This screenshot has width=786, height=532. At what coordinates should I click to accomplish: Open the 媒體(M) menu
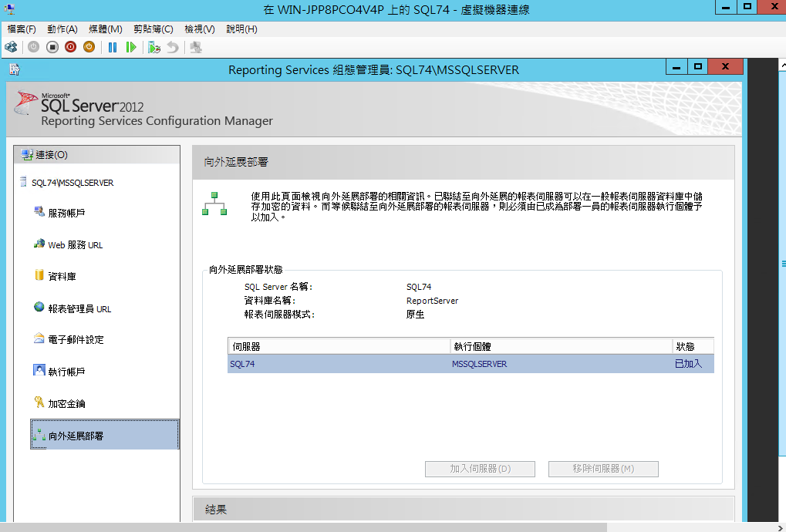pos(105,29)
